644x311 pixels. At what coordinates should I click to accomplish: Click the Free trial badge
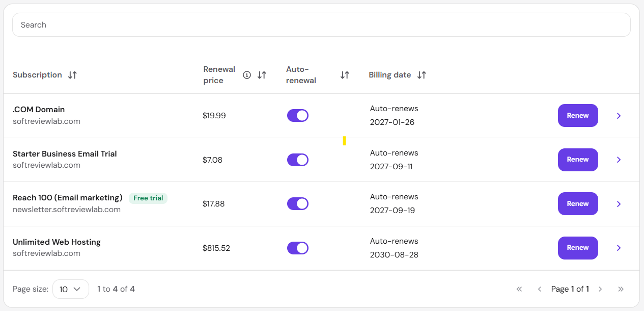148,198
